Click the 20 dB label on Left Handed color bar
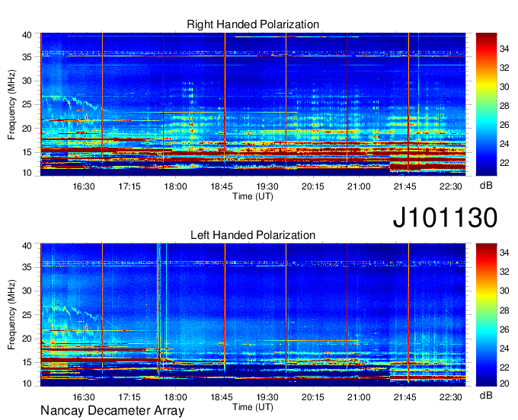 [x=504, y=383]
